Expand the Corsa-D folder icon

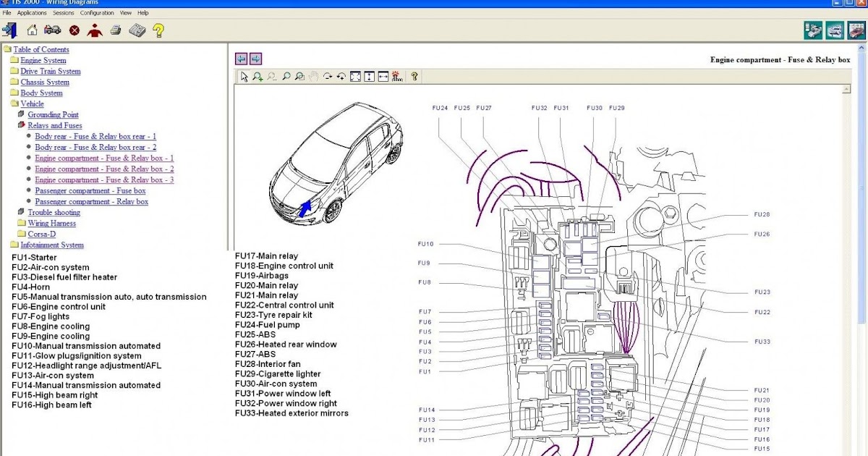click(22, 234)
